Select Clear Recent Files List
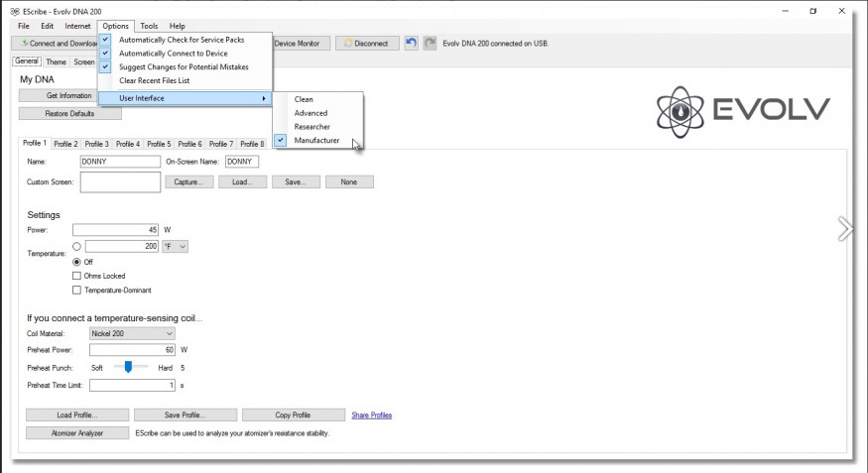This screenshot has height=473, width=868. coord(185,80)
